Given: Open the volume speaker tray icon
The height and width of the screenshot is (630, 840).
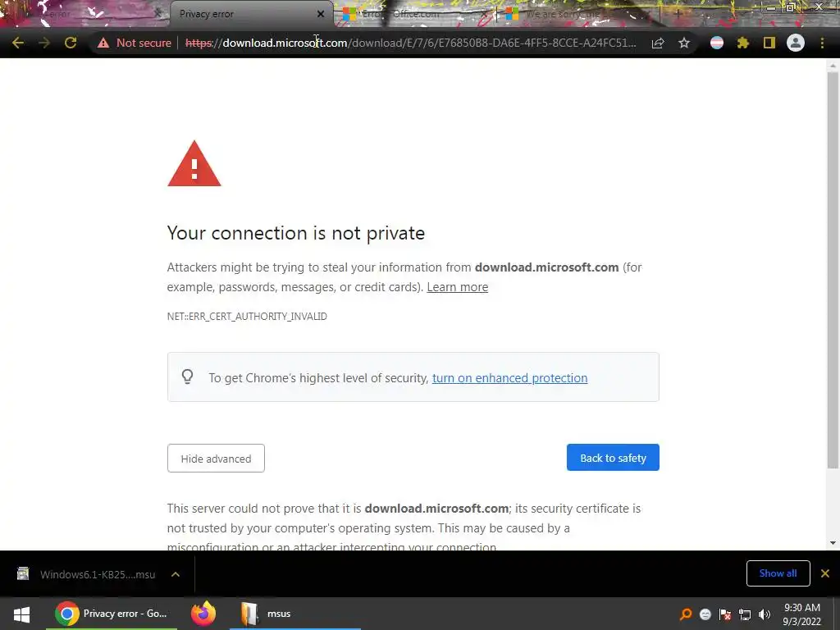Looking at the screenshot, I should (765, 614).
